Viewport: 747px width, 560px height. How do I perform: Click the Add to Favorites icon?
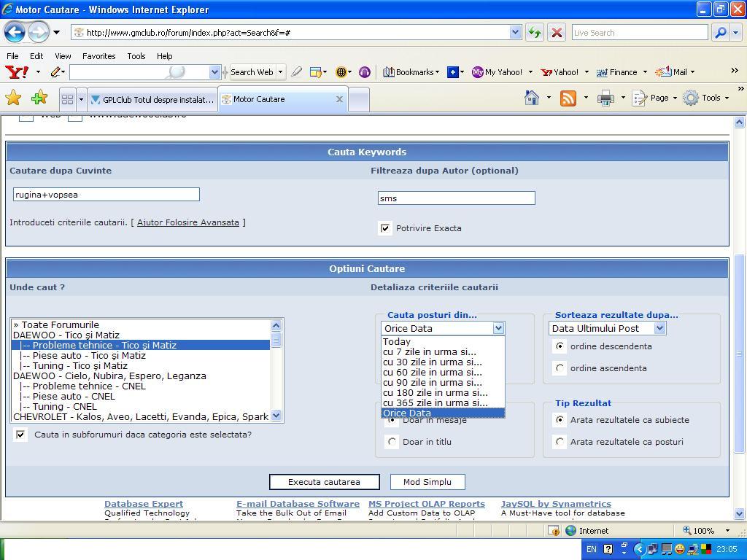click(x=39, y=98)
